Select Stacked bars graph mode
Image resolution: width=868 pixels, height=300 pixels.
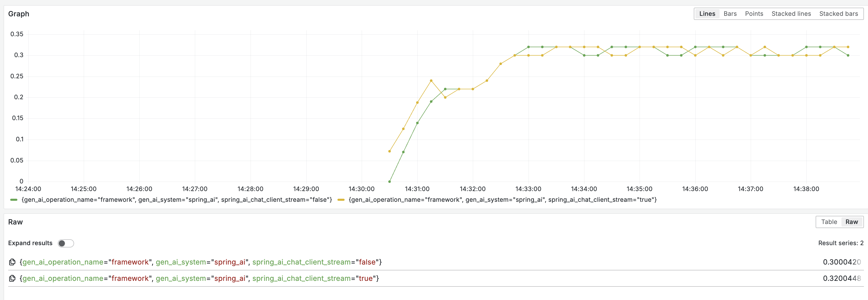(x=838, y=14)
